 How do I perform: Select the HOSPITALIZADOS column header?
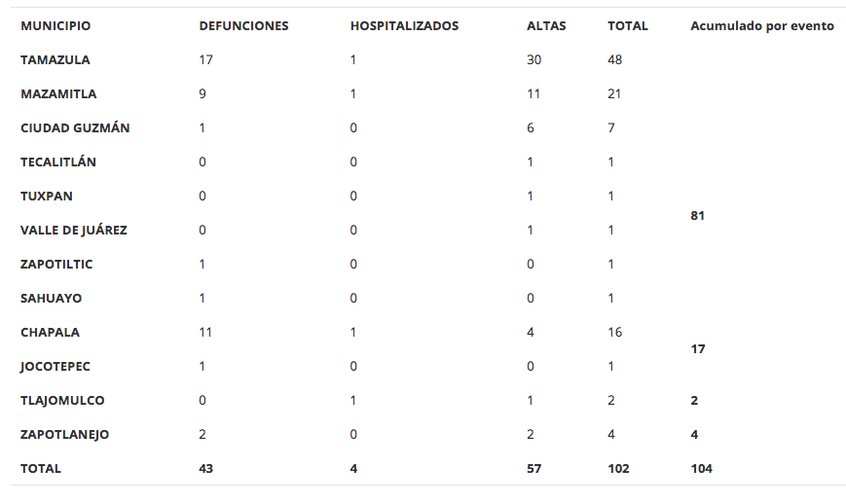(404, 26)
